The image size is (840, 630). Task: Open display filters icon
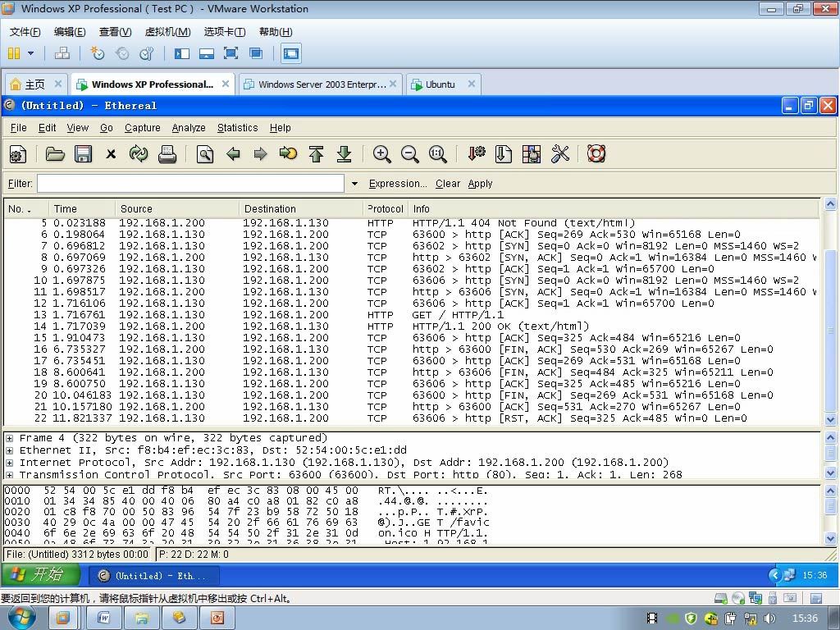point(503,154)
